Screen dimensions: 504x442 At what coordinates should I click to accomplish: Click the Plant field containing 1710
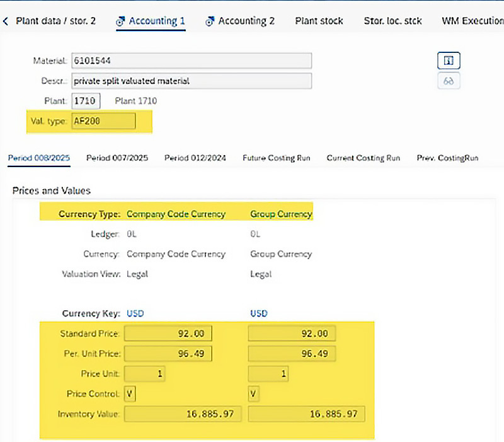86,101
